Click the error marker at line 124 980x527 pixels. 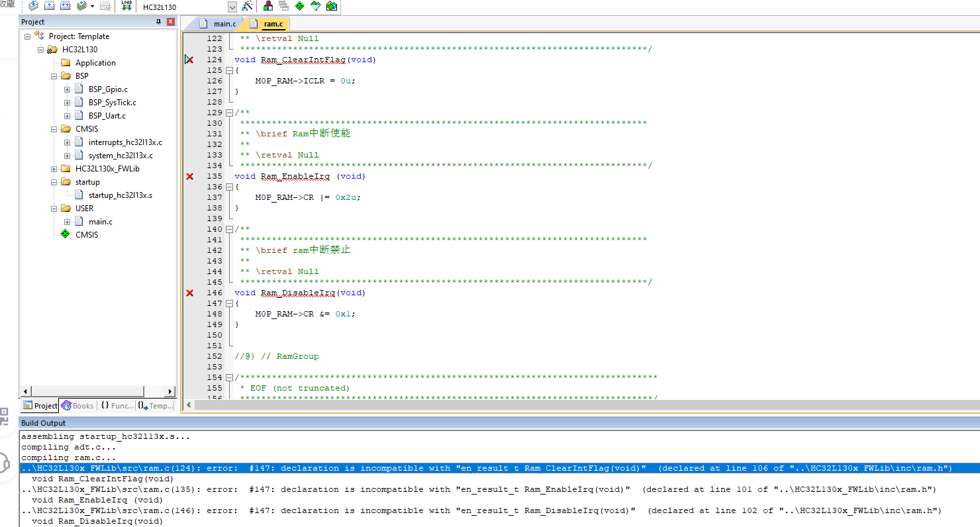point(189,60)
